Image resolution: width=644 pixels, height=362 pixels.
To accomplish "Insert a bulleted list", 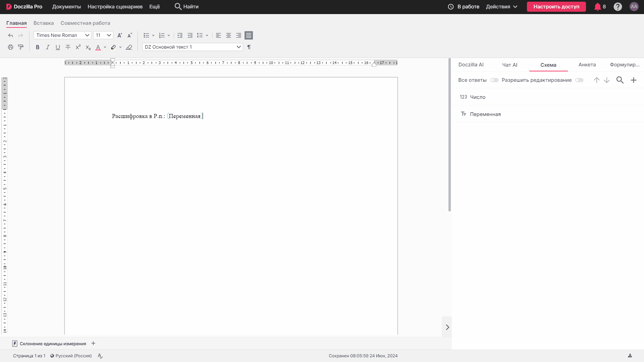I will pyautogui.click(x=146, y=36).
